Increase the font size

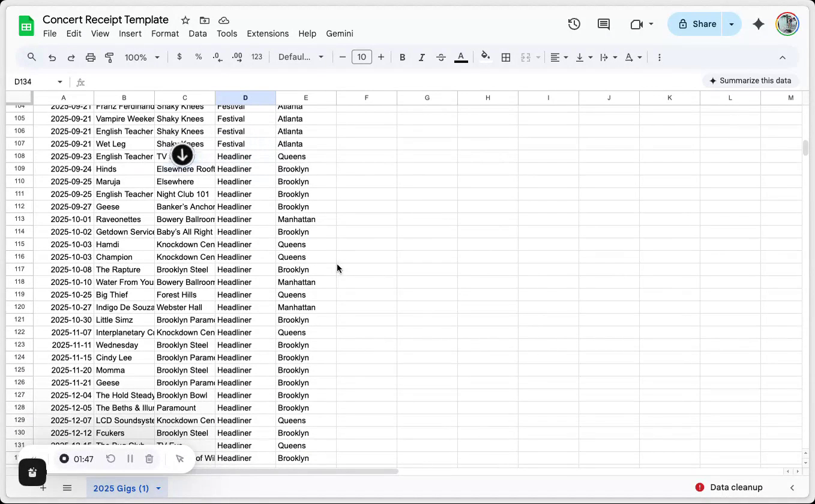381,58
